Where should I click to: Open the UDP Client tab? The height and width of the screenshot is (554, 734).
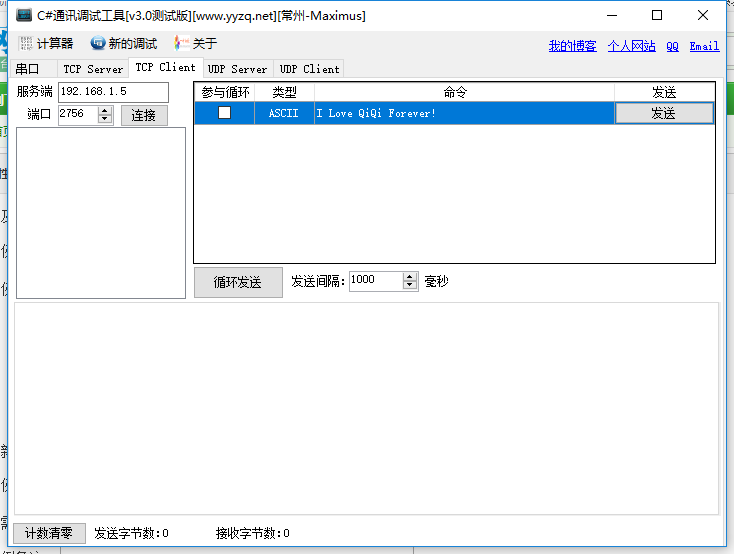click(x=309, y=69)
